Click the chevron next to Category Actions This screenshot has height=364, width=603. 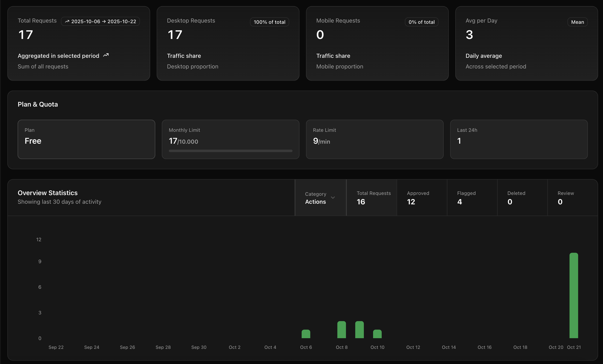(x=333, y=198)
